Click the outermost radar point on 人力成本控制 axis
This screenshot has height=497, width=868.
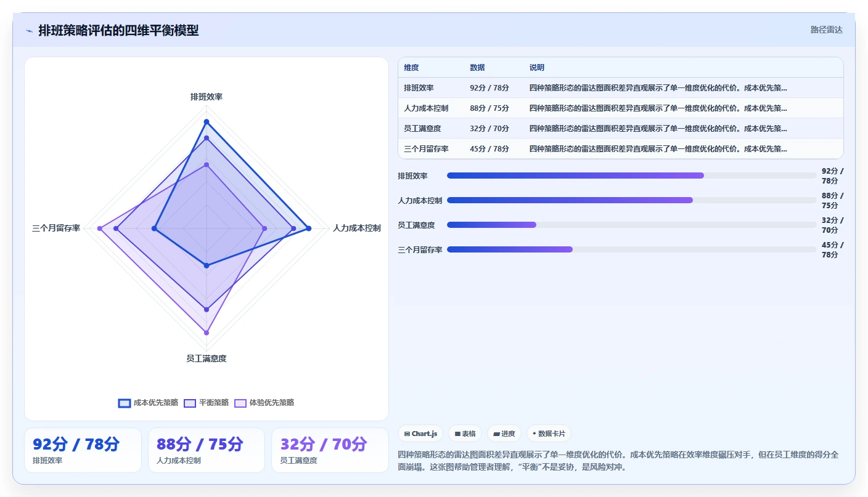point(309,228)
